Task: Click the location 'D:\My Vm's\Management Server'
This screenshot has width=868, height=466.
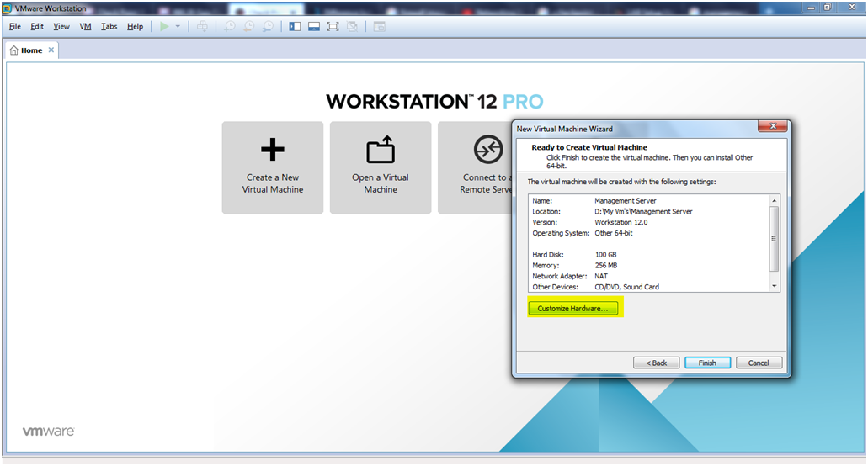Action: click(643, 211)
